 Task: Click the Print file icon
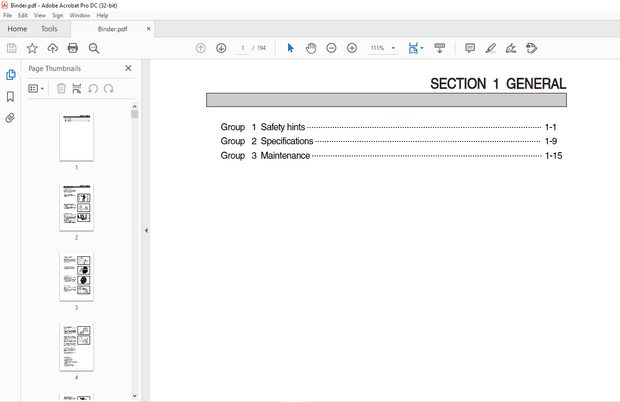[73, 48]
